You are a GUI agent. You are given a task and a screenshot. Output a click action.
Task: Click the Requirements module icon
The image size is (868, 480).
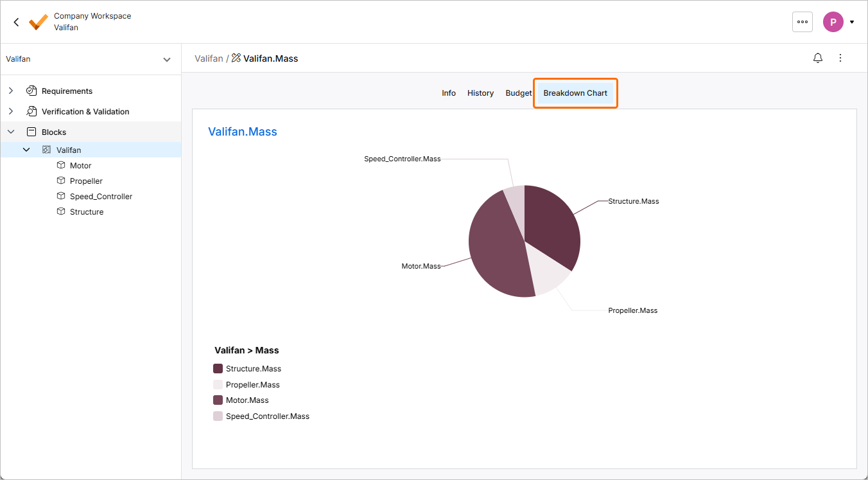point(31,91)
